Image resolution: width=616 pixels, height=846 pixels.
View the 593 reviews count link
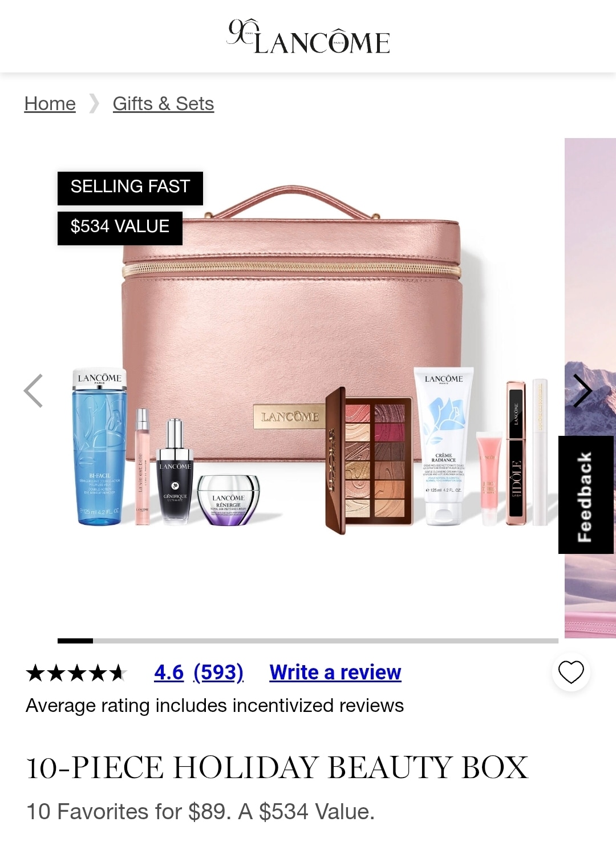(218, 673)
